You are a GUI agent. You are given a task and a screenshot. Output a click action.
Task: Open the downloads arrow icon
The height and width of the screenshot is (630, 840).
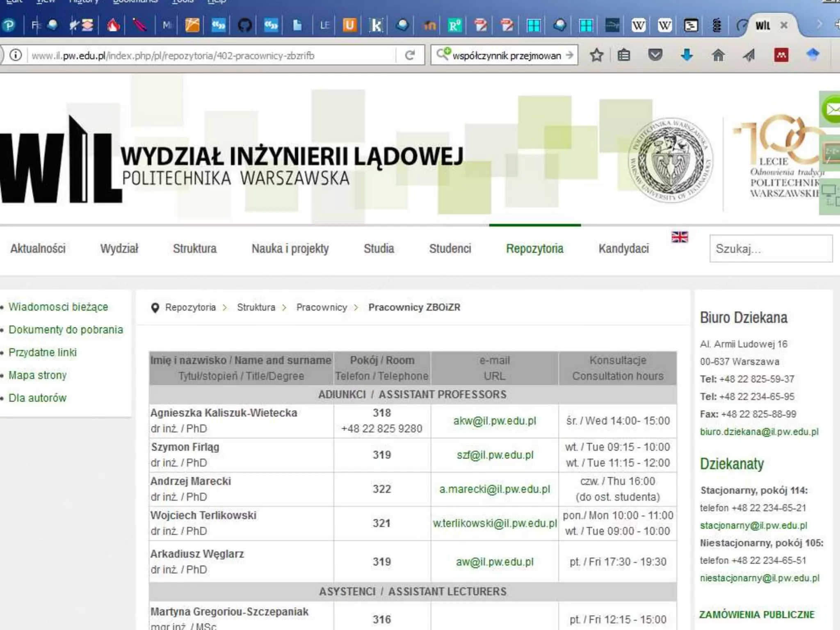687,55
